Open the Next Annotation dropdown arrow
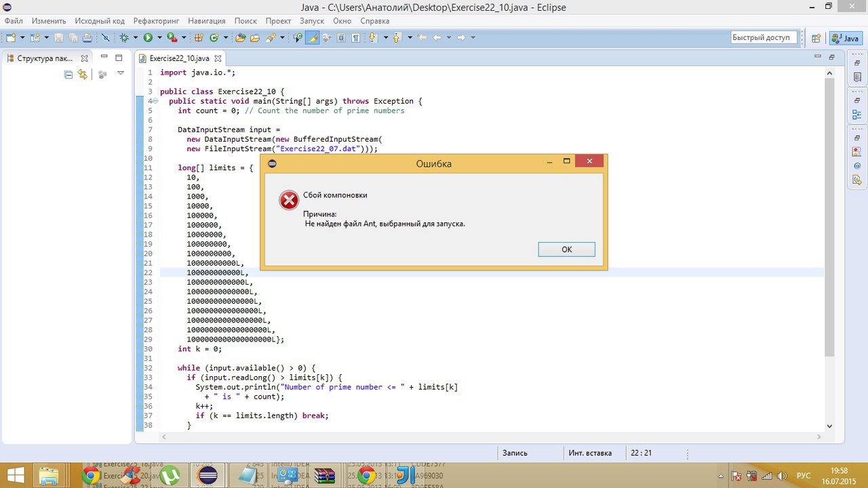868x488 pixels. tap(386, 38)
